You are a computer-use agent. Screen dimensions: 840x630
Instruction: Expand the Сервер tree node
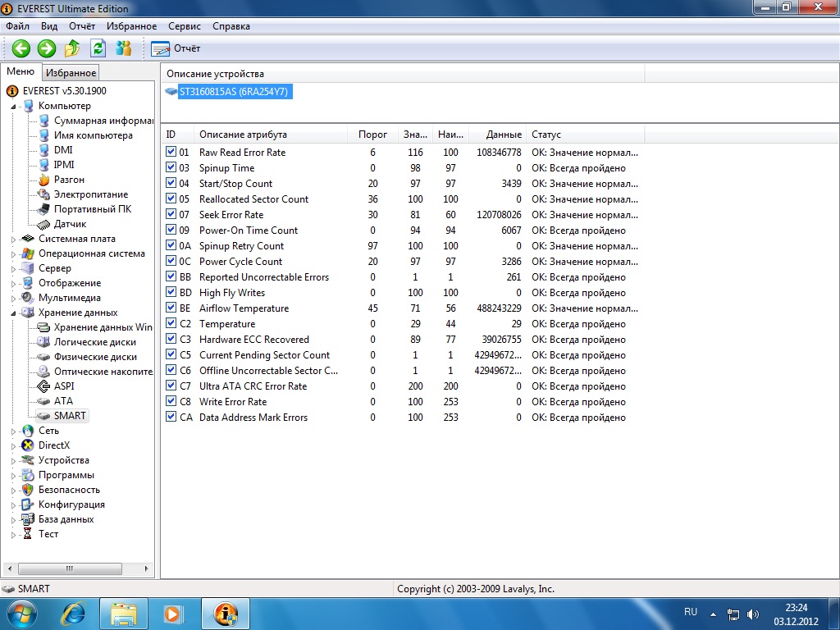pos(13,269)
